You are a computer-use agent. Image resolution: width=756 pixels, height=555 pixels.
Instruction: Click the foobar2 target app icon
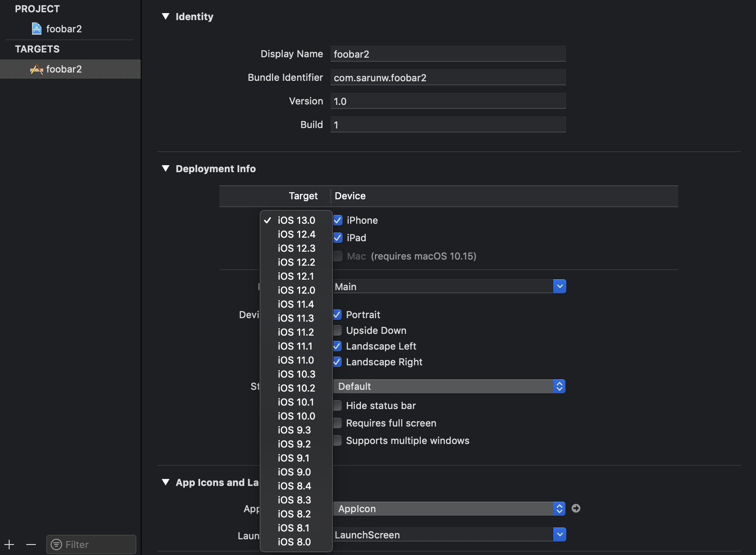(x=37, y=69)
